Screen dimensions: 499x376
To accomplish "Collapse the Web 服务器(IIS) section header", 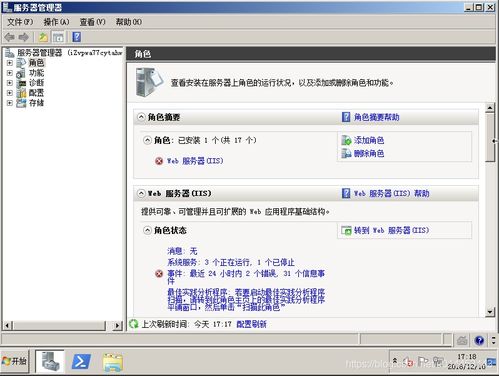I will (x=141, y=193).
